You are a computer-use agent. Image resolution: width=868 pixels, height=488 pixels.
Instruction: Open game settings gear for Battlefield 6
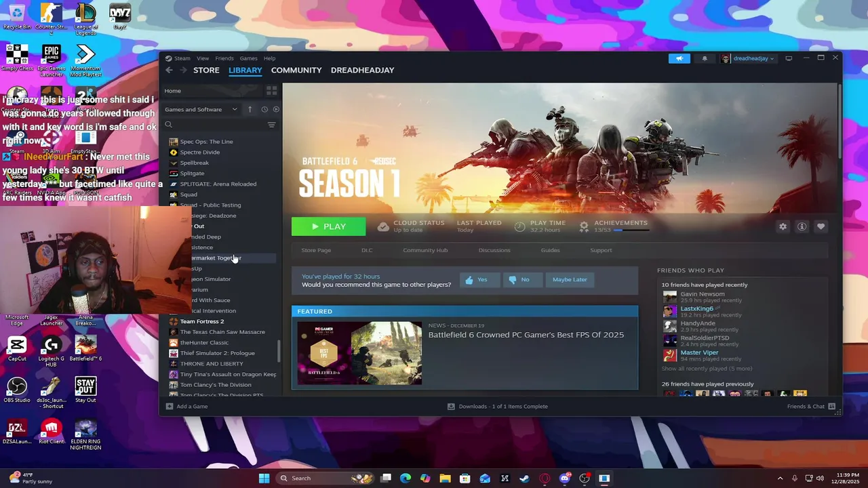783,226
